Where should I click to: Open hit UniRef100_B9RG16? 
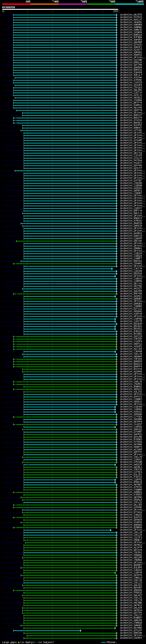click(131, 35)
